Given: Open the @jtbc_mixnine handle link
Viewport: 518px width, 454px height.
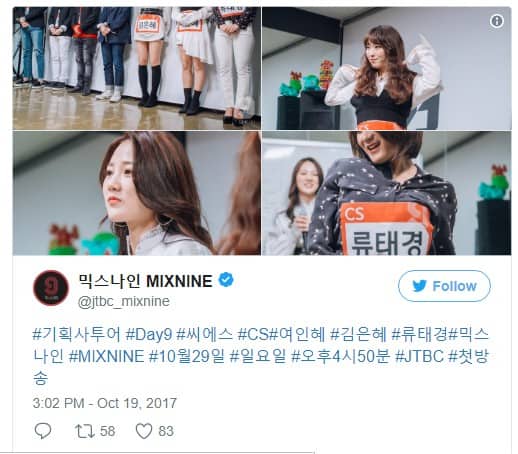Looking at the screenshot, I should point(124,301).
